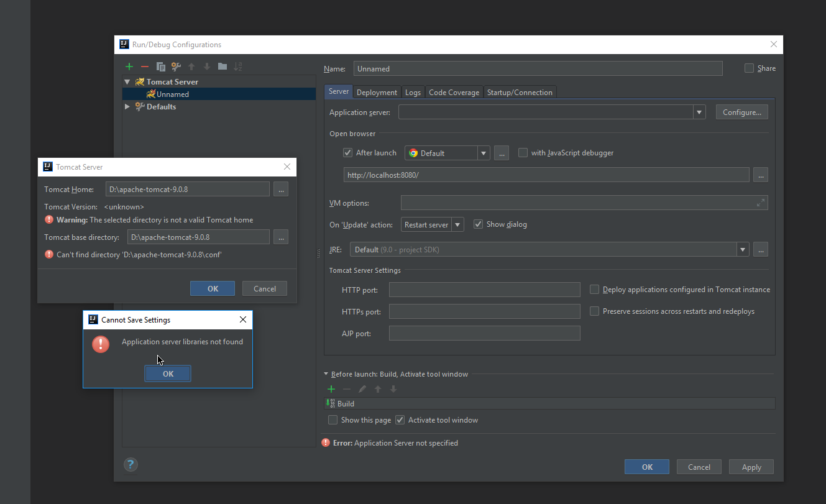Viewport: 826px width, 504px height.
Task: Open edit defaults wrench icon
Action: click(176, 66)
